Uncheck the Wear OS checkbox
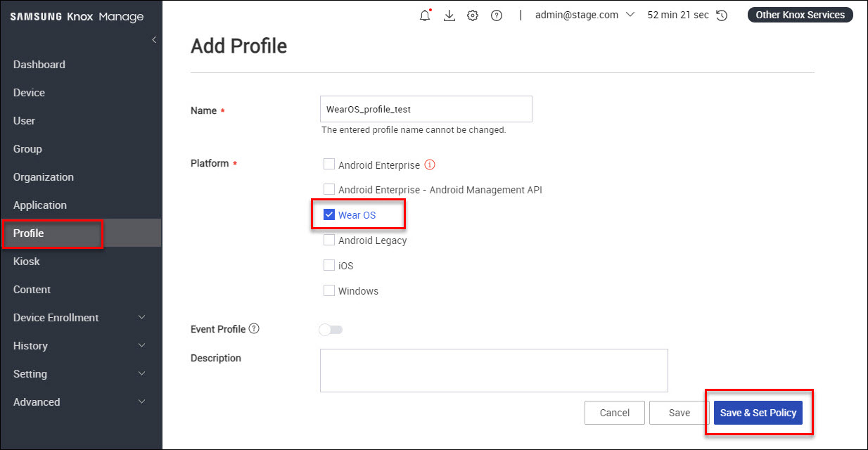868x450 pixels. coord(328,215)
